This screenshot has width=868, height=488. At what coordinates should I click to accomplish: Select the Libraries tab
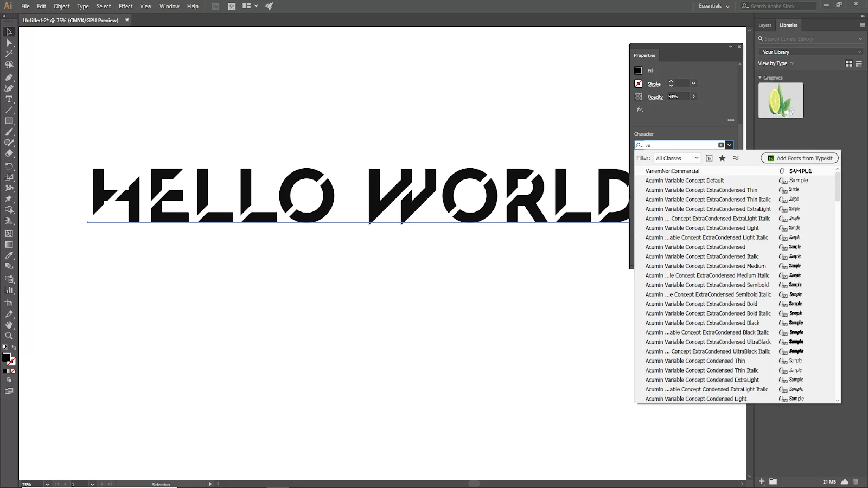(x=789, y=25)
